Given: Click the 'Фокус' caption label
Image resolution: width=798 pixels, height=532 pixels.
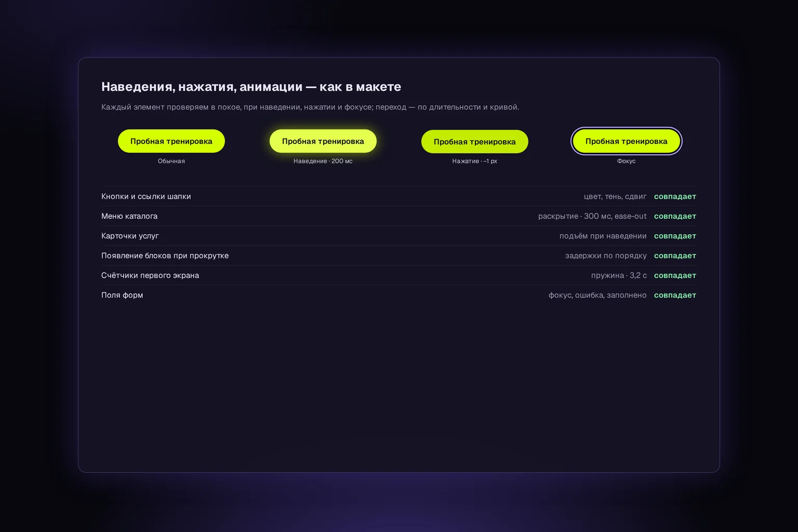Looking at the screenshot, I should coord(627,161).
